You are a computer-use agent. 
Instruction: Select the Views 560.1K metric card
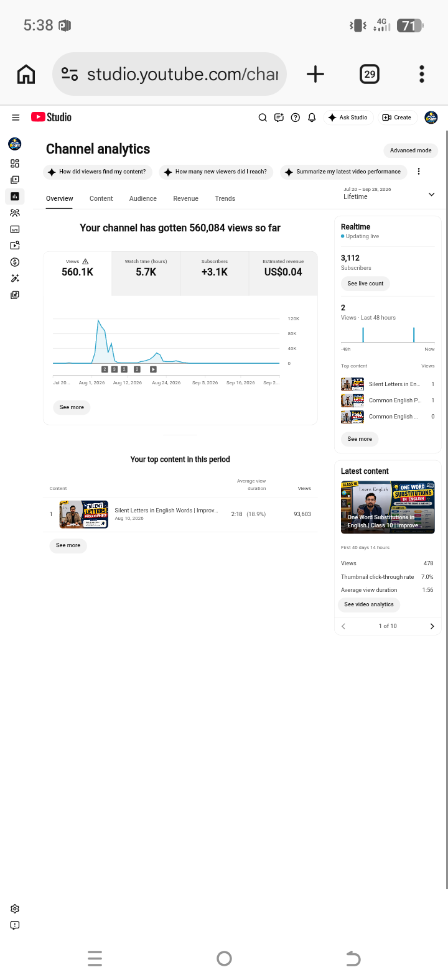point(77,273)
